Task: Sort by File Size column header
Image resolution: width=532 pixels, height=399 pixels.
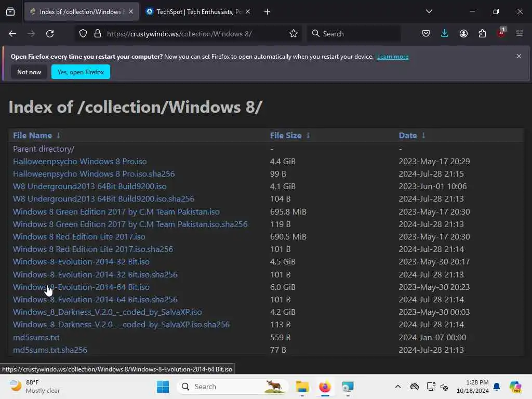Action: coord(286,136)
